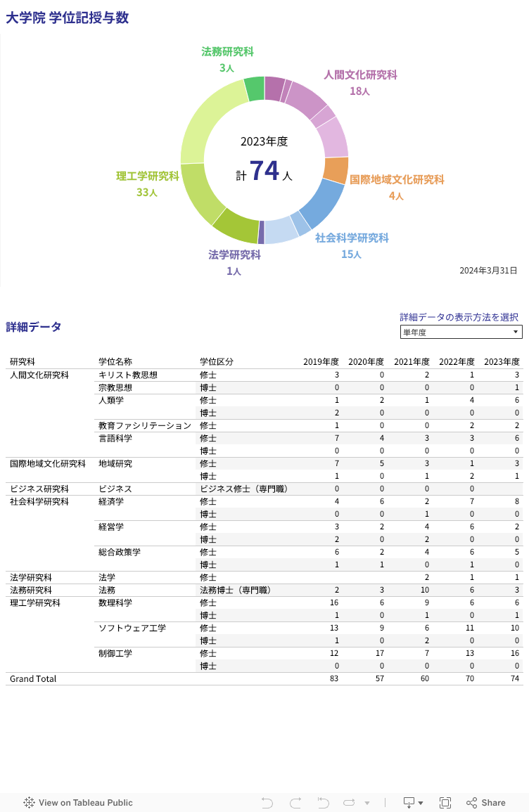
Task: Click Grand Total value 83
Action: [x=334, y=678]
